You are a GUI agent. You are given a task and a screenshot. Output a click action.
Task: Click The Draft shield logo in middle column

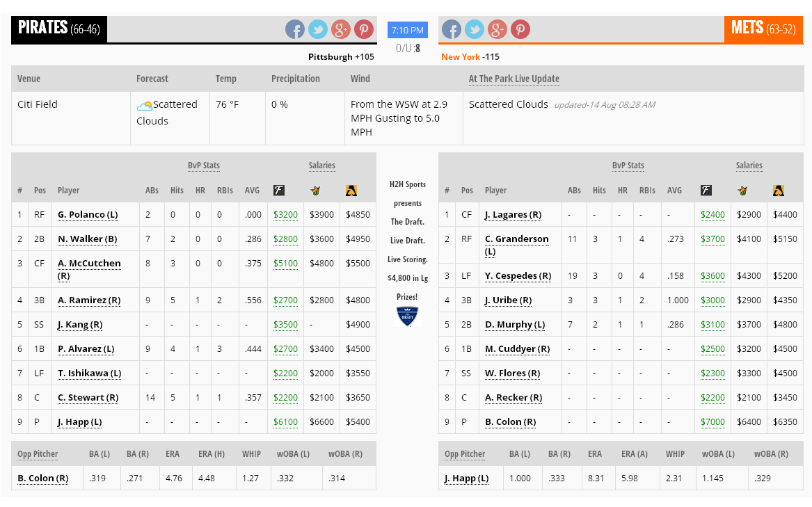point(407,316)
